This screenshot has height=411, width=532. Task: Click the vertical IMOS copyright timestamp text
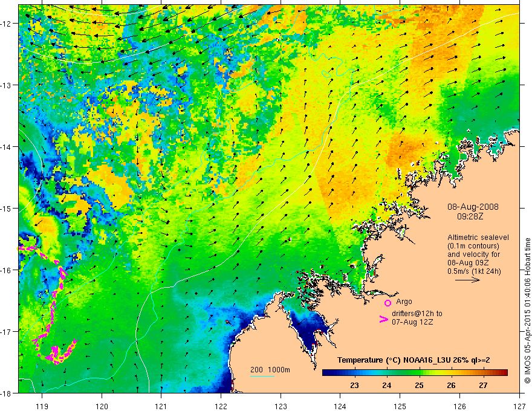tap(527, 311)
